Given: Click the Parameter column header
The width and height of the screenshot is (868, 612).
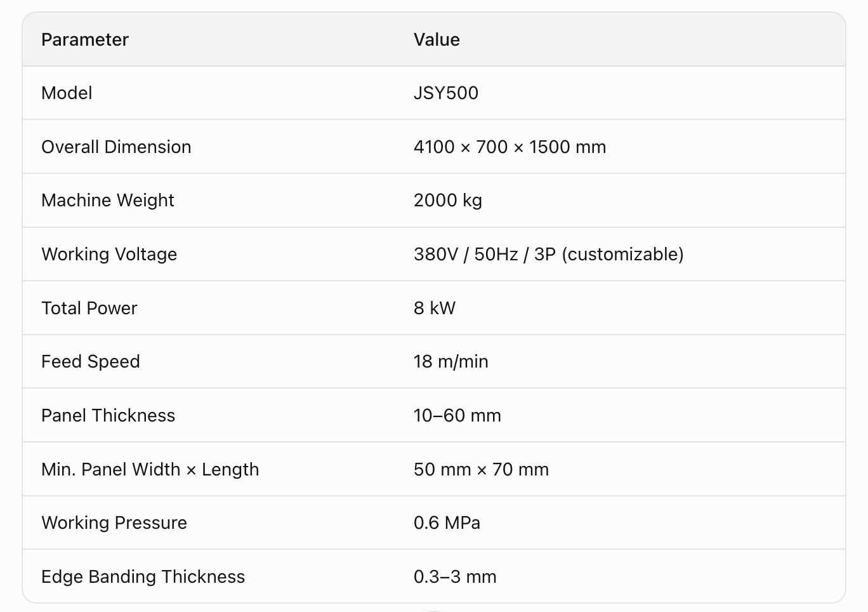Looking at the screenshot, I should click(85, 39).
